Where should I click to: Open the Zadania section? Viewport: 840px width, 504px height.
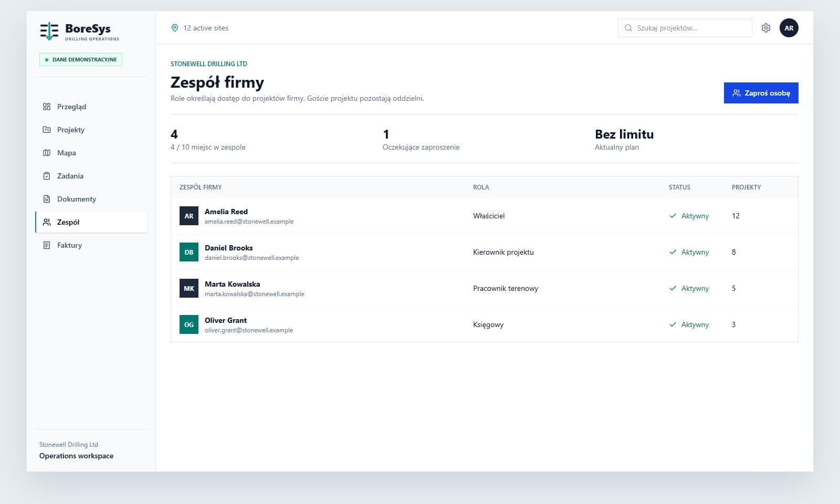click(91, 176)
